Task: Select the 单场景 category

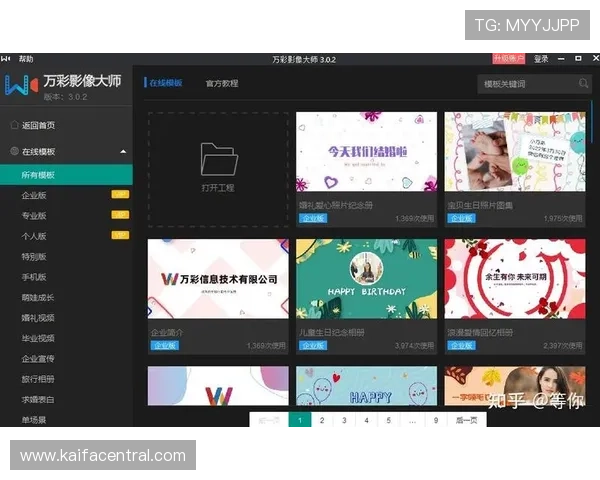Action: 34,420
